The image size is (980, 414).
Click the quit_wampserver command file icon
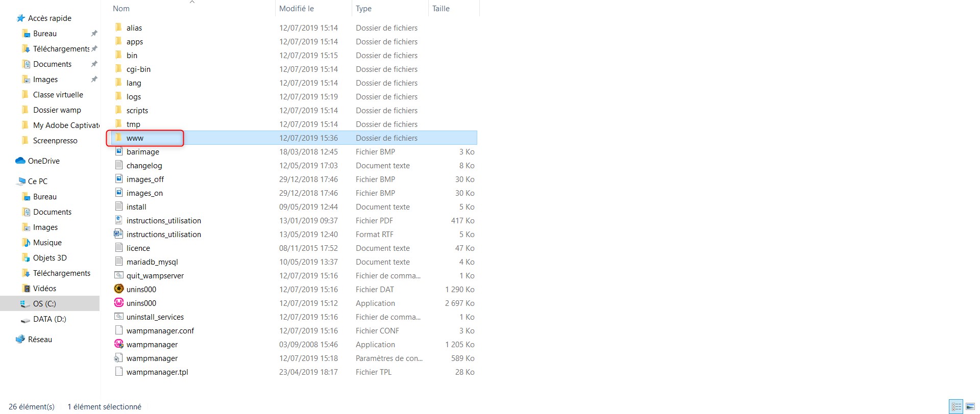coord(118,275)
